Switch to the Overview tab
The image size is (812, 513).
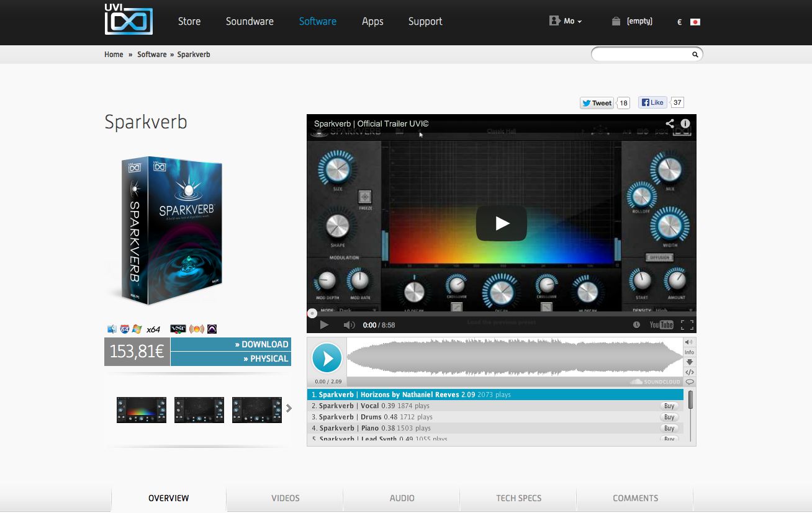169,498
